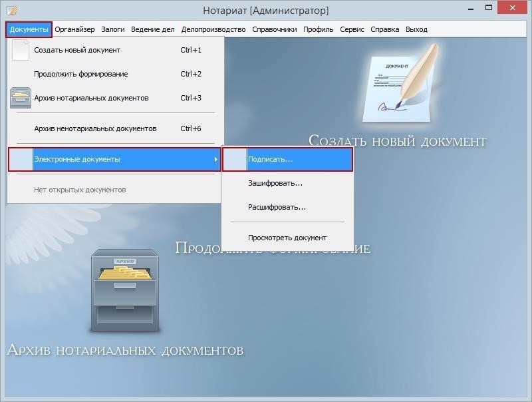Open the Органайзер menu
The height and width of the screenshot is (402, 532).
74,29
